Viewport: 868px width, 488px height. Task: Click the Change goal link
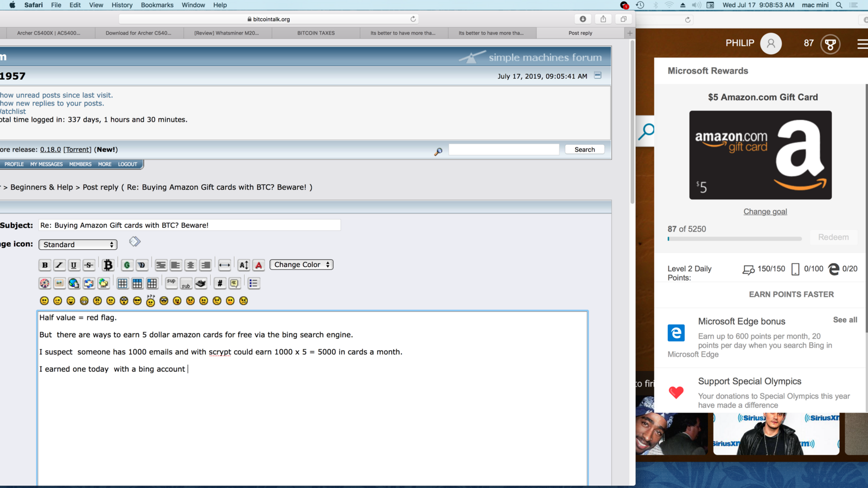(x=765, y=211)
